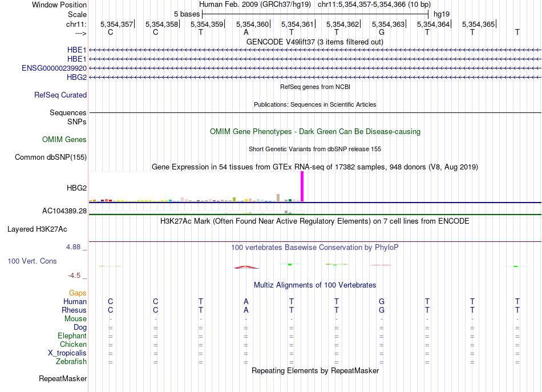Image resolution: width=542 pixels, height=392 pixels.
Task: Click the 4.88 PhyloP upper scale value
Action: (x=73, y=247)
